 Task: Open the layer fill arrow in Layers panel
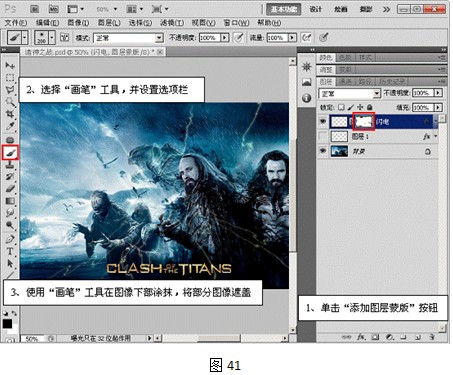[x=438, y=107]
